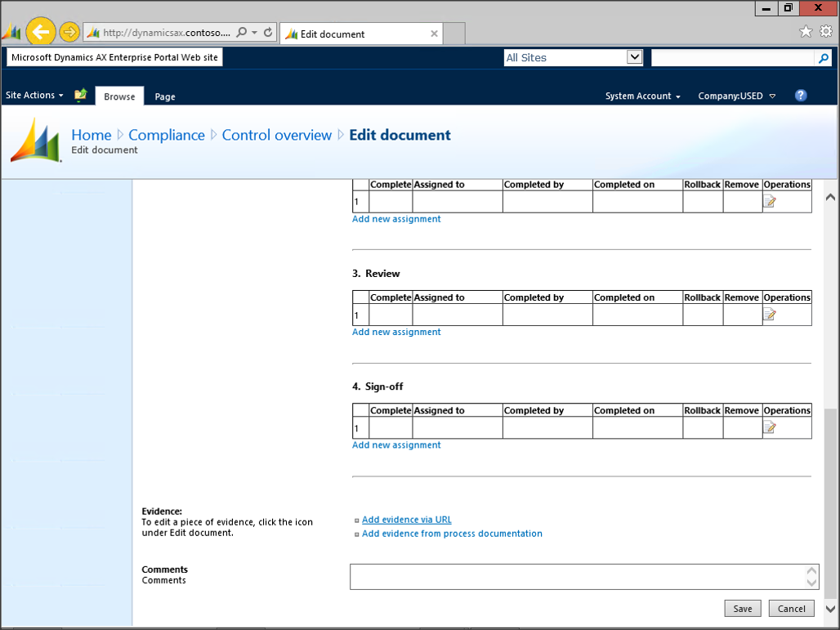840x630 pixels.
Task: Click inside the Comments text box
Action: pyautogui.click(x=577, y=577)
